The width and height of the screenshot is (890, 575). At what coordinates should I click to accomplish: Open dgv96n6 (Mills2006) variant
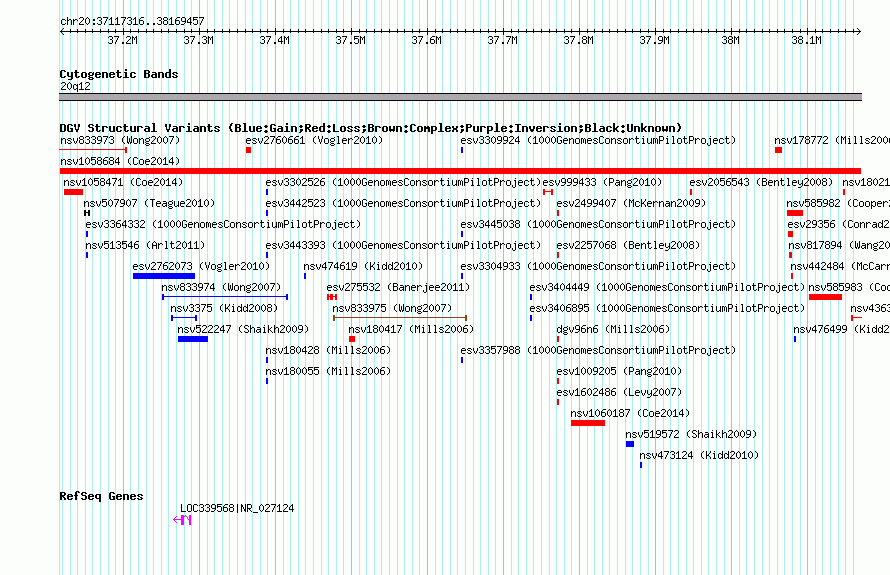[613, 329]
